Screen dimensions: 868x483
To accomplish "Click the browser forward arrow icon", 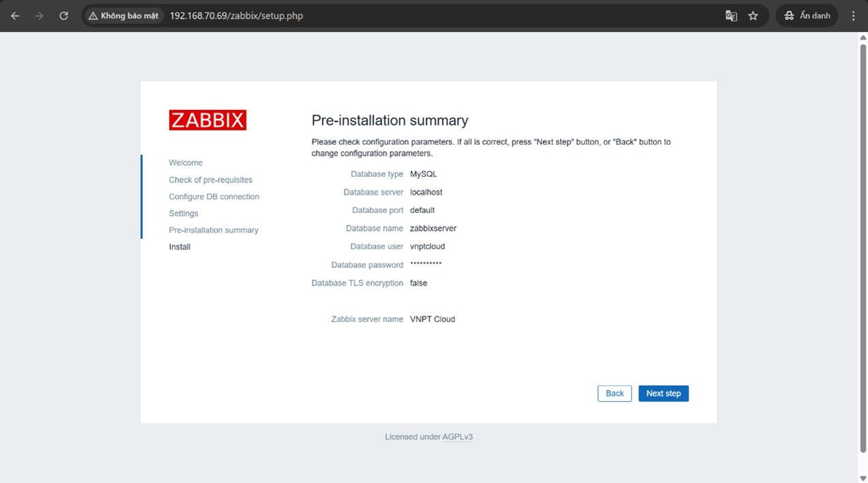I will (39, 16).
